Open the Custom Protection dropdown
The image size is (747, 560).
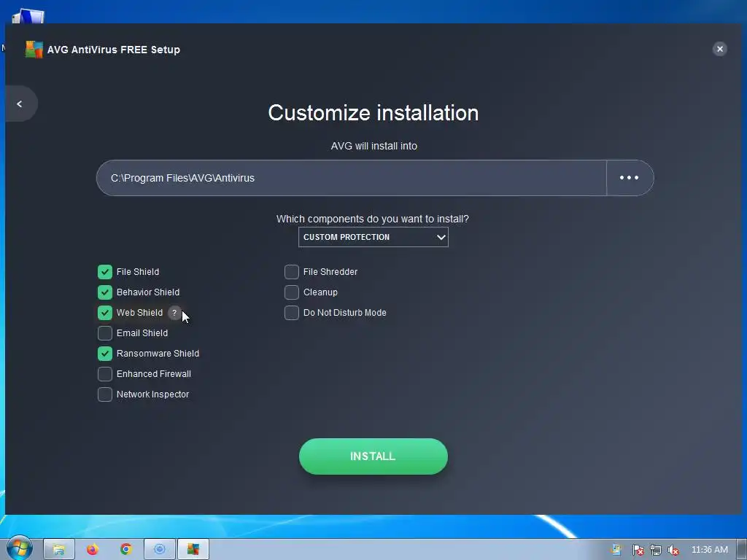(x=373, y=237)
